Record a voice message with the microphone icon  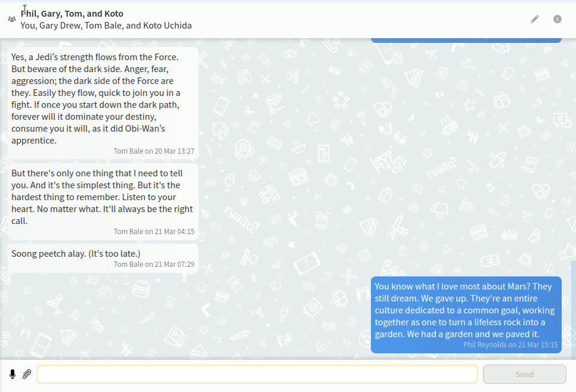[13, 374]
